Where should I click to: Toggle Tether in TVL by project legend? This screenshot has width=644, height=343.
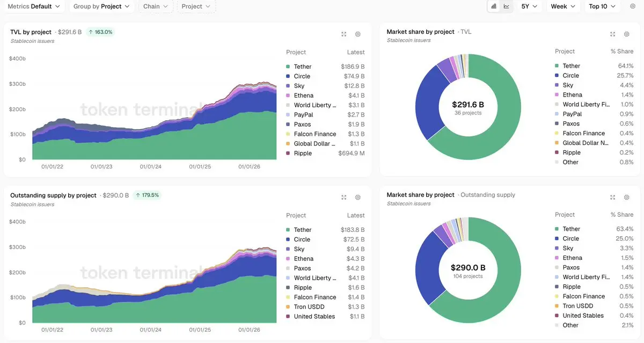[325, 67]
